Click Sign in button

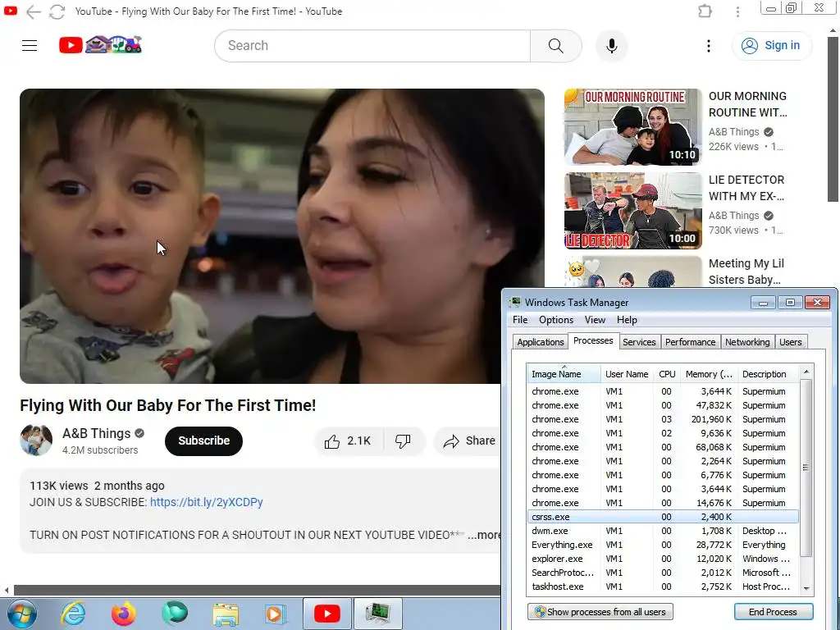(772, 46)
